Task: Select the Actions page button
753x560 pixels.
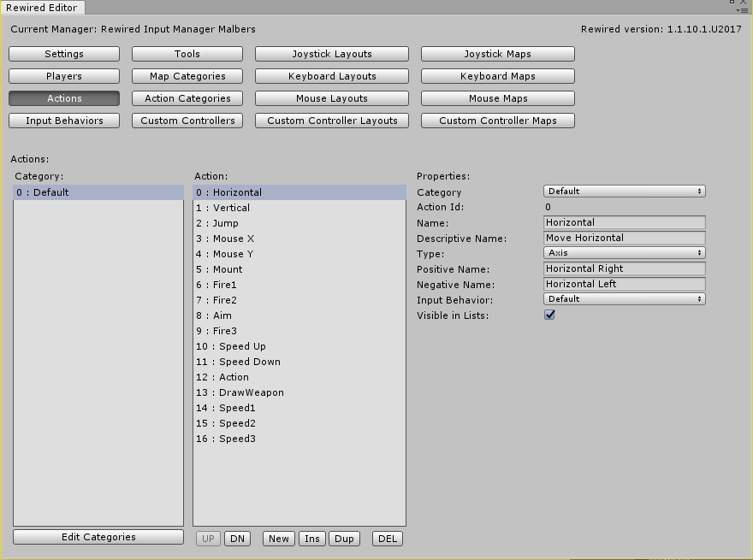Action: tap(64, 98)
